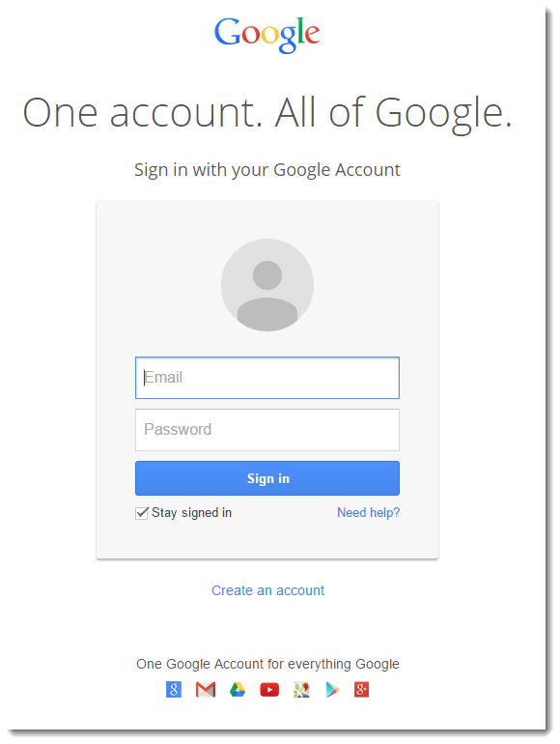This screenshot has height=744, width=560.
Task: Click the blue Google Search icon
Action: (174, 690)
